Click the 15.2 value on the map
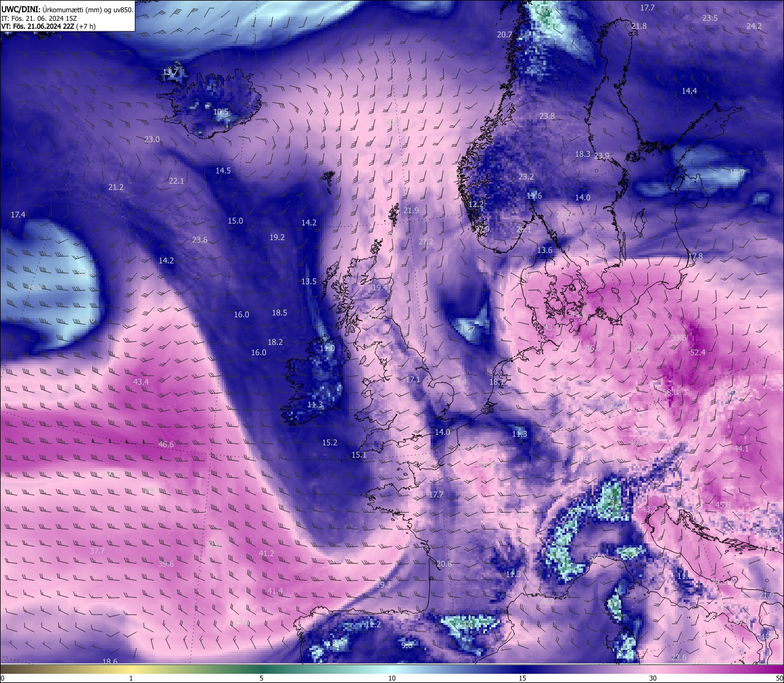 (330, 442)
